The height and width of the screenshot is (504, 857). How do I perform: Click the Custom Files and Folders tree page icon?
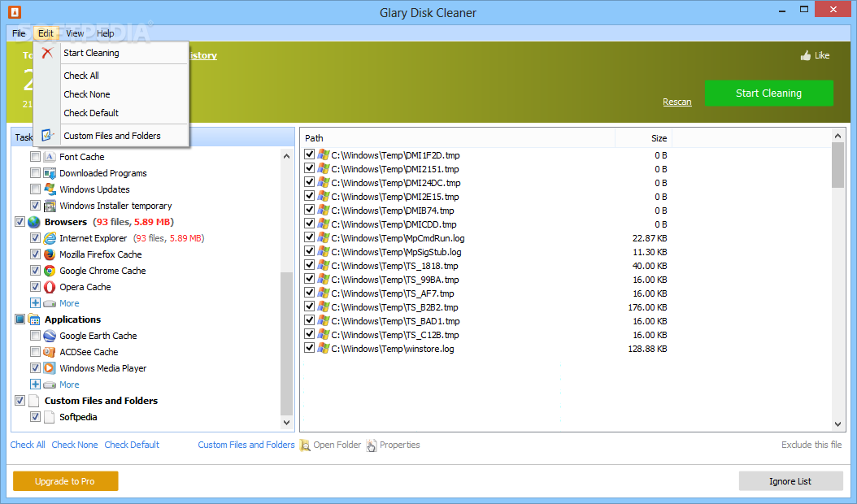(34, 401)
